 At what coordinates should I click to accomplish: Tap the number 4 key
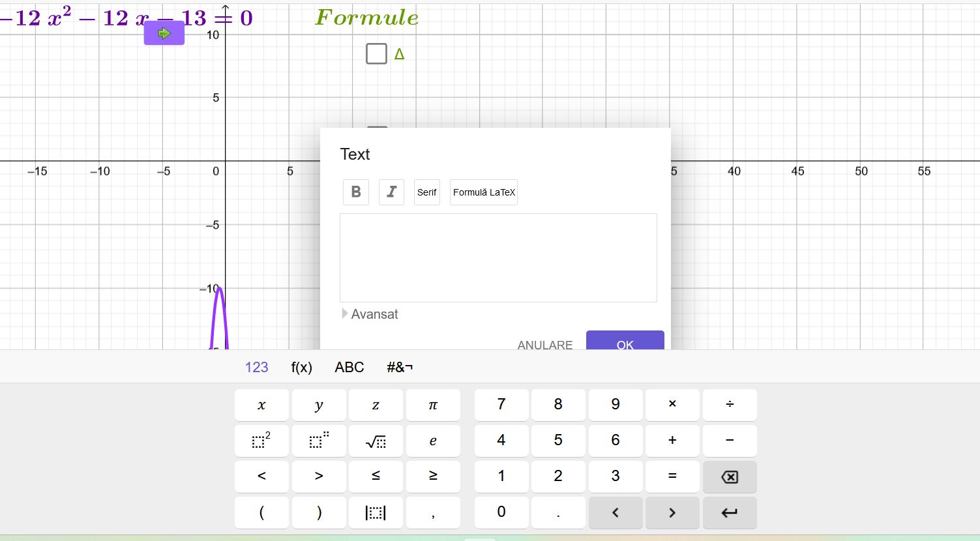click(501, 441)
